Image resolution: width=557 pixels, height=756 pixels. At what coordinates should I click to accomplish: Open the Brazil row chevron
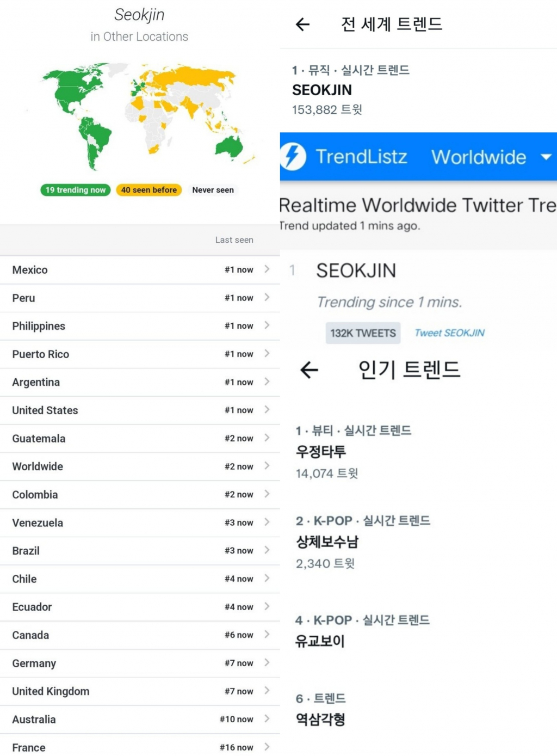pos(267,550)
